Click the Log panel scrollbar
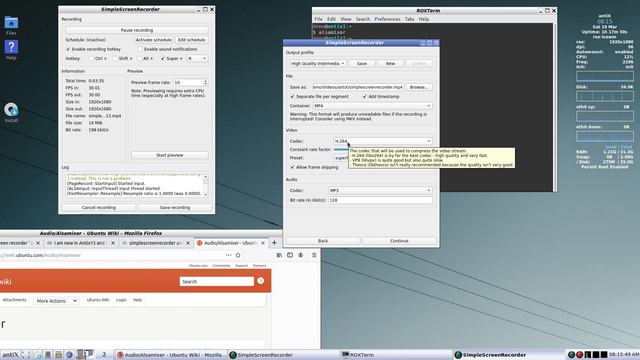This screenshot has width=640, height=360. click(206, 186)
